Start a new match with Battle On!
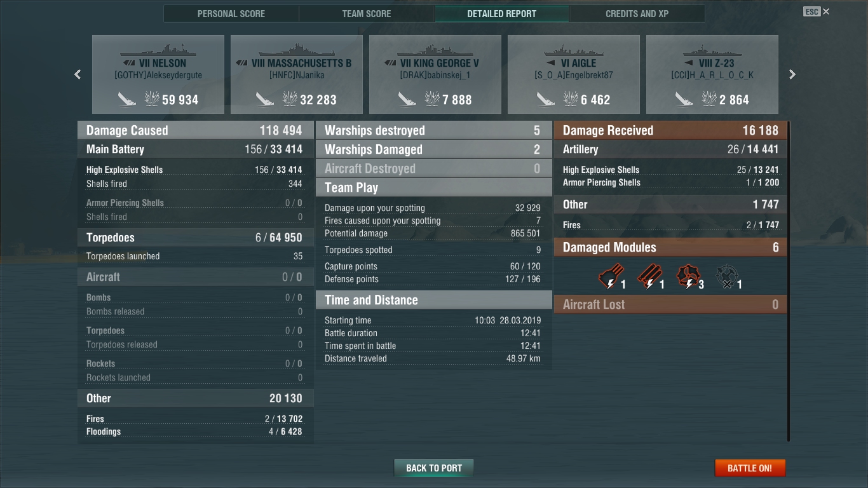Screen dimensions: 868x488 (750, 468)
